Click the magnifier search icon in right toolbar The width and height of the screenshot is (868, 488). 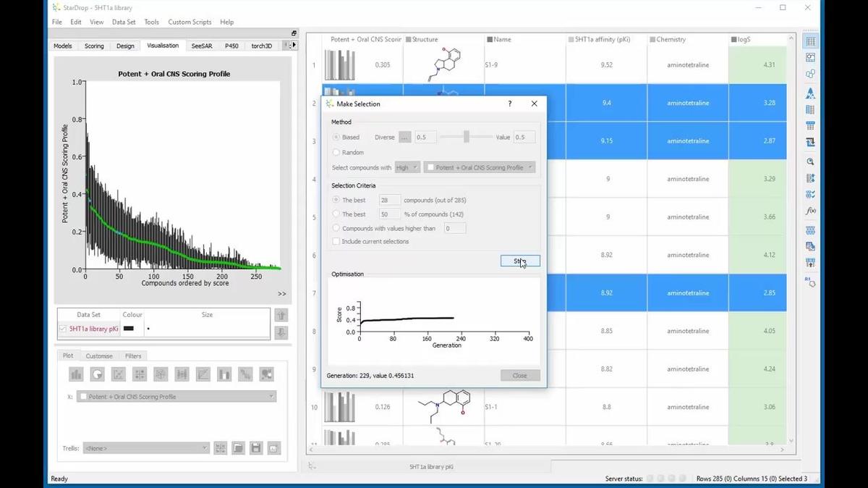[x=810, y=161]
